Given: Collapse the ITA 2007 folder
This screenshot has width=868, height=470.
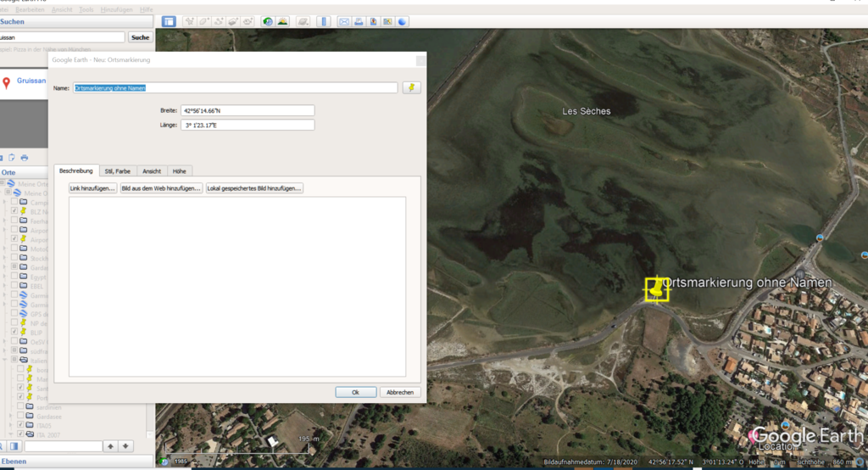Looking at the screenshot, I should click(x=10, y=434).
